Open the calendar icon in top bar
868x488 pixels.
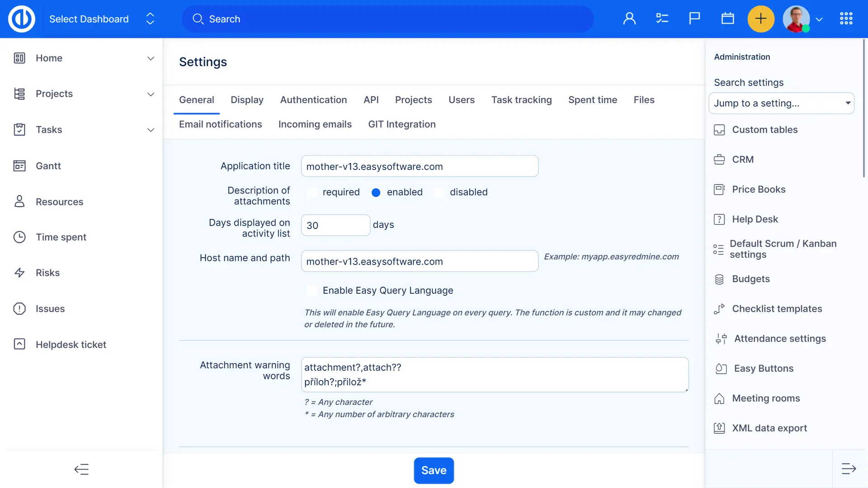pyautogui.click(x=727, y=19)
